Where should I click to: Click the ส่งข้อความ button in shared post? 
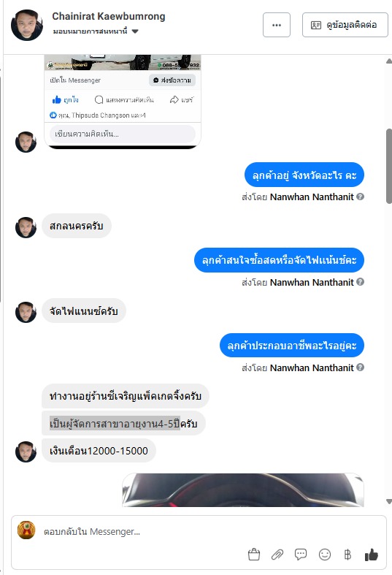click(172, 80)
